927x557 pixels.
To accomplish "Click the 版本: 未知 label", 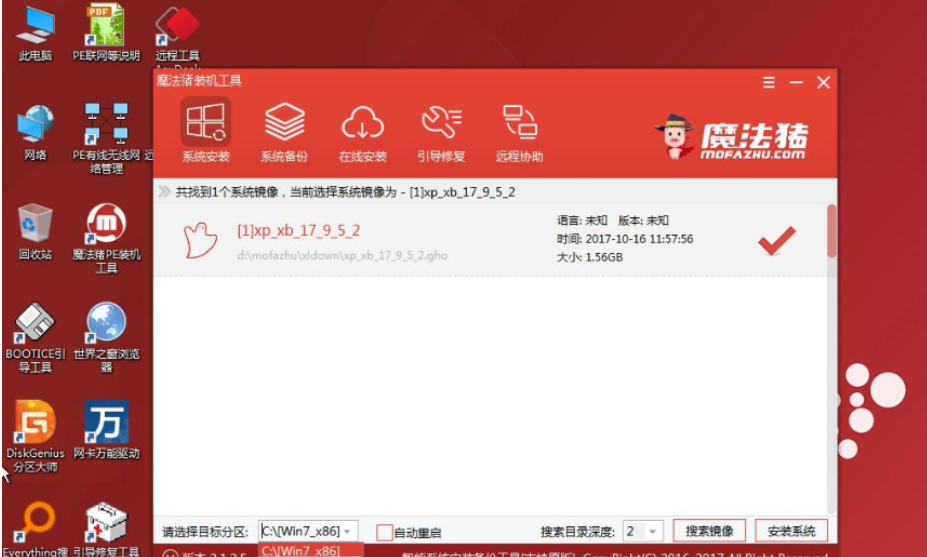I will [643, 221].
